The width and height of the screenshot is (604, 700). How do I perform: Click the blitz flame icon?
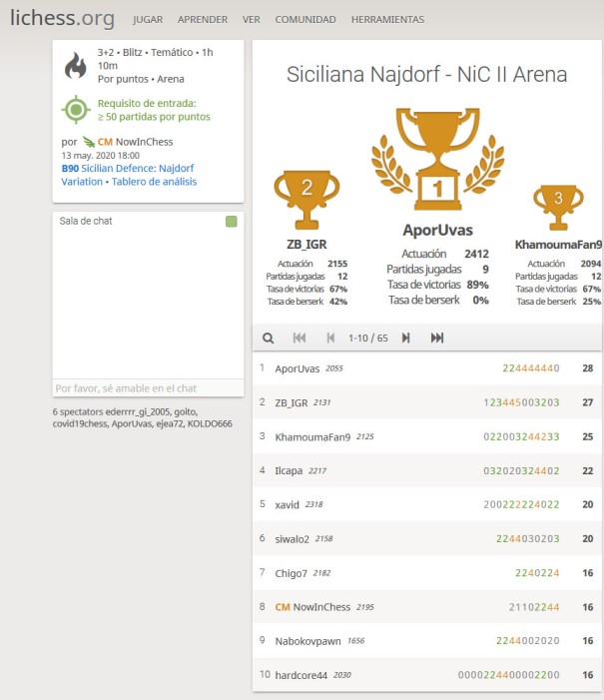(76, 66)
